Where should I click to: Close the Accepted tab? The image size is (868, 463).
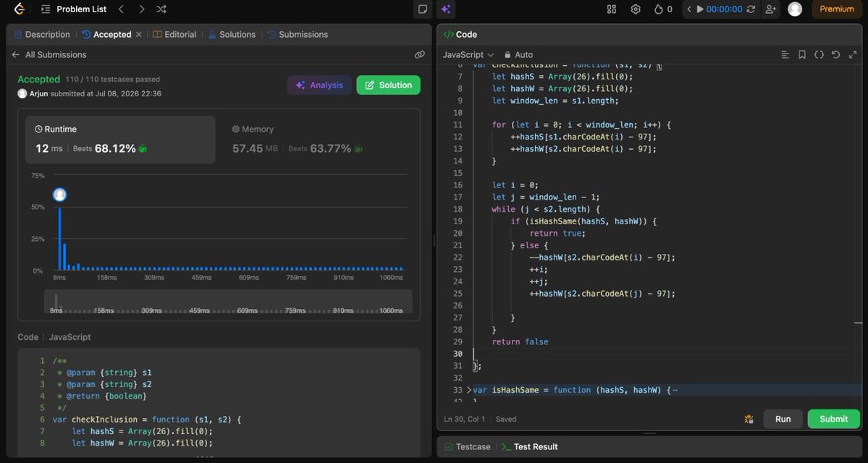coord(138,34)
